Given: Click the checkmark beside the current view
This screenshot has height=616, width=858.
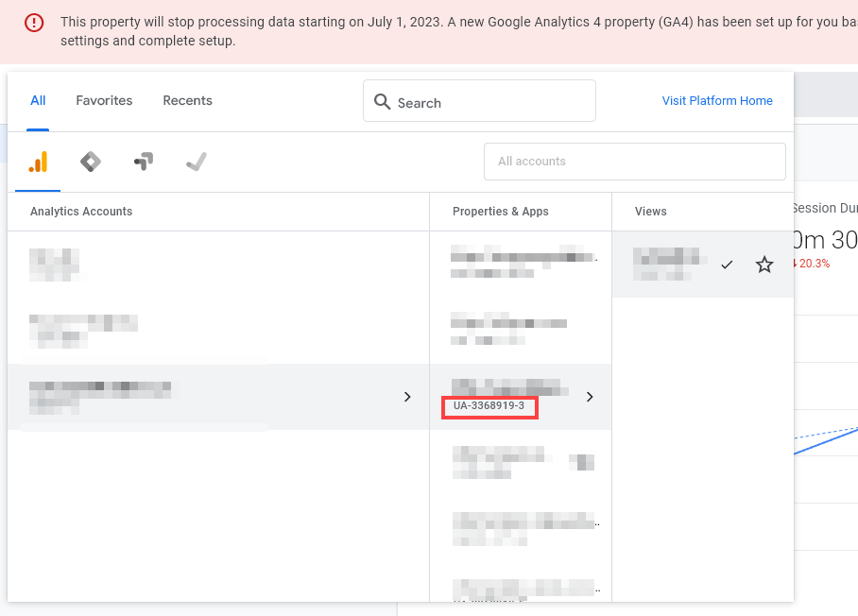Looking at the screenshot, I should (727, 265).
